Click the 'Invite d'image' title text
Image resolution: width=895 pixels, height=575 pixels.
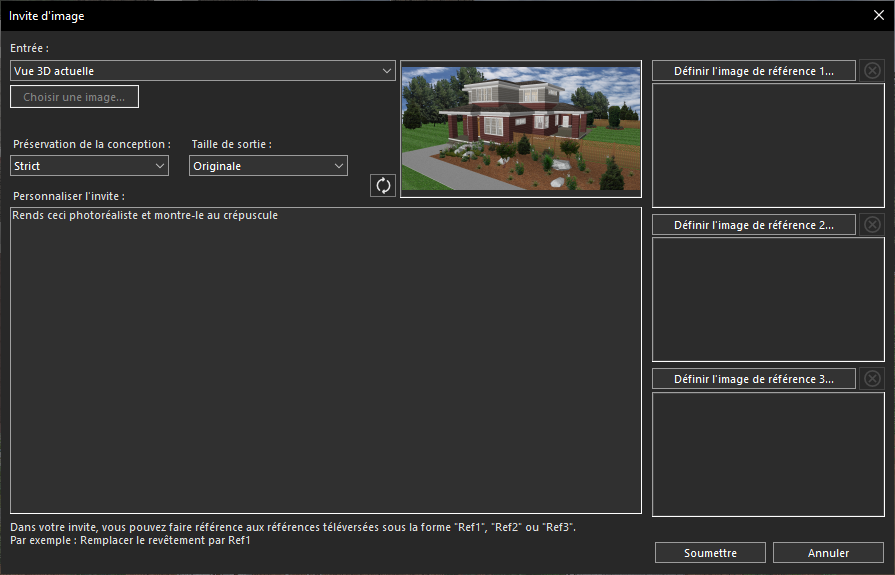pos(47,16)
